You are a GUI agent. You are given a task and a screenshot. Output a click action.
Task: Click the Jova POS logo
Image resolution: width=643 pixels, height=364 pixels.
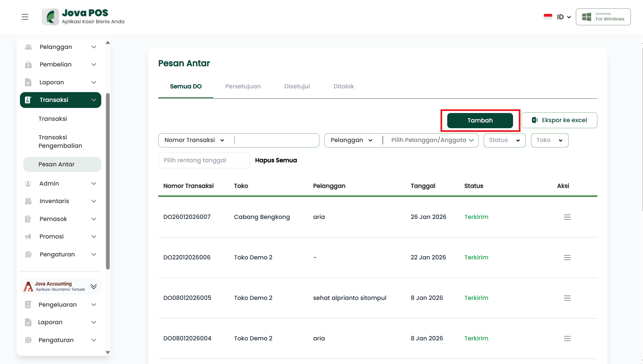pos(83,17)
